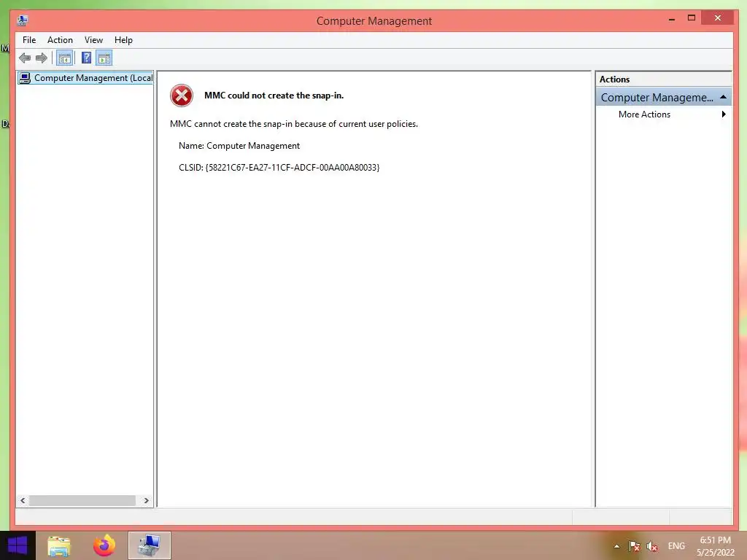Screen dimensions: 747x560
Task: Maximize the Computer Management window
Action: pos(692,18)
